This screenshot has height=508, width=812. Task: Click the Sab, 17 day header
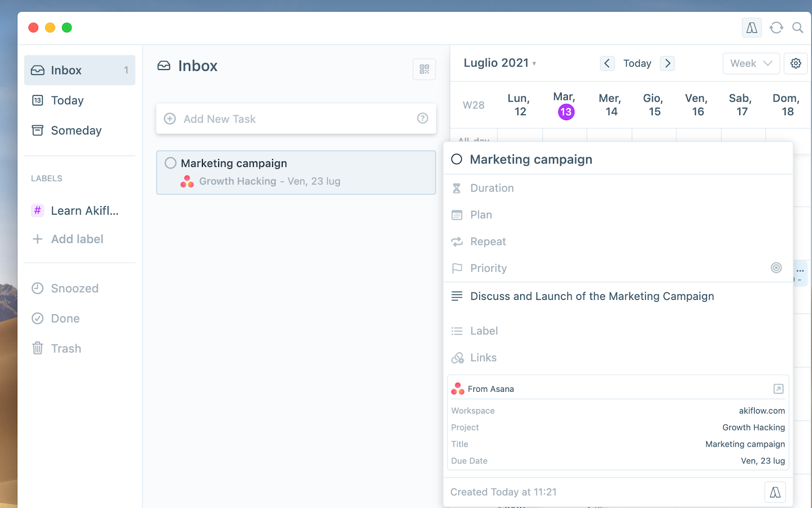[x=741, y=105]
